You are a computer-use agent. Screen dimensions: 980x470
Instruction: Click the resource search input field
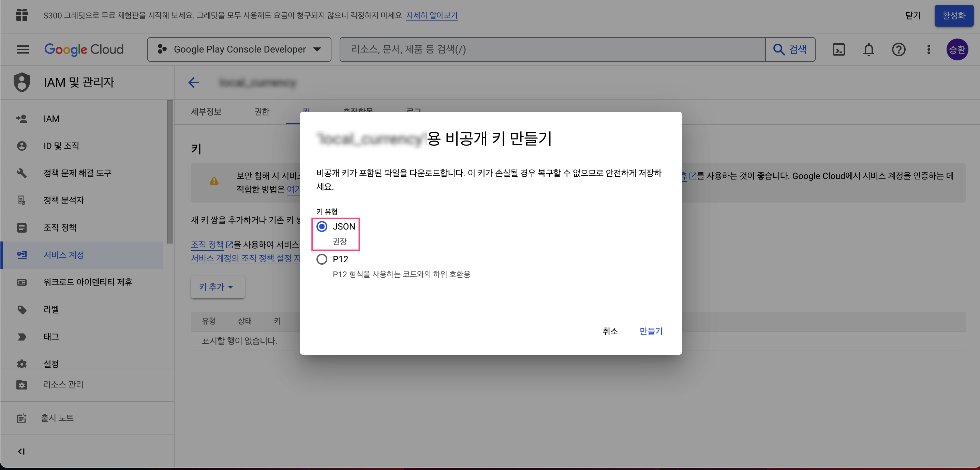(x=552, y=49)
